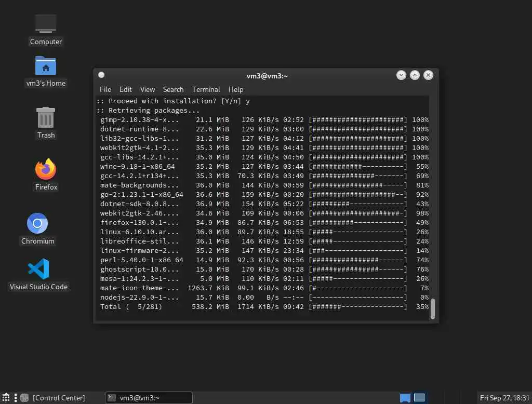Open the Search menu in terminal
The image size is (532, 404).
pyautogui.click(x=173, y=89)
